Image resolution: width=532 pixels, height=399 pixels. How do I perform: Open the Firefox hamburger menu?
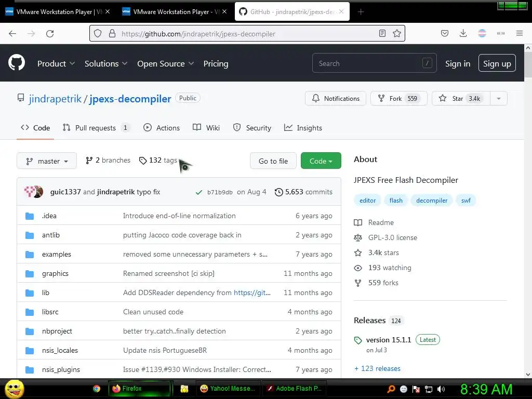tap(520, 33)
